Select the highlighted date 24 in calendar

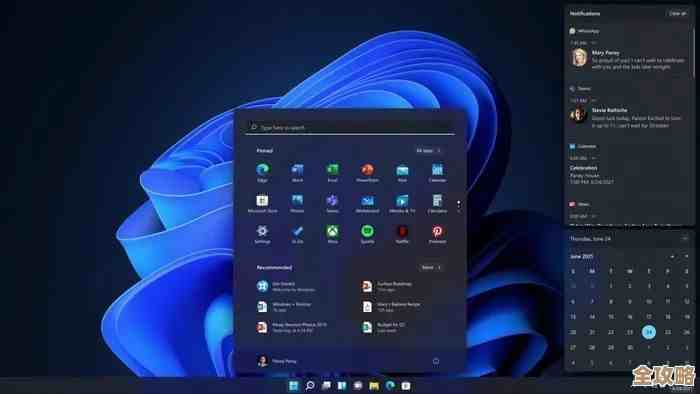coord(649,332)
